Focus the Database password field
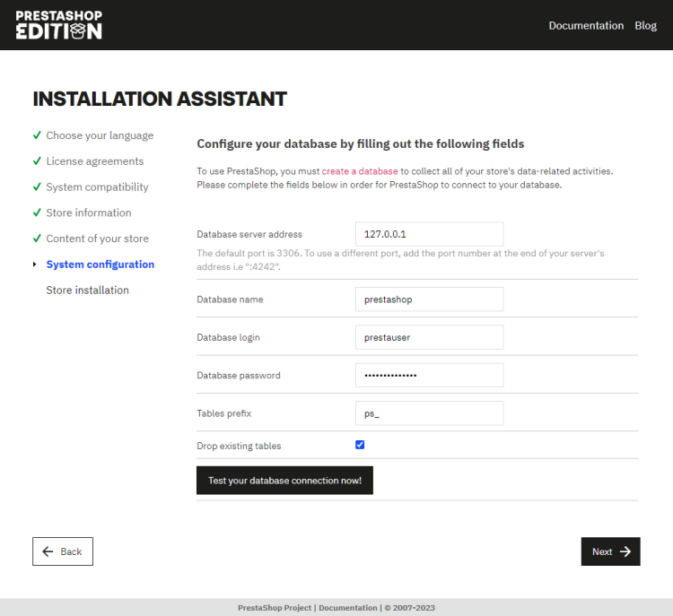The width and height of the screenshot is (673, 616). [x=429, y=376]
